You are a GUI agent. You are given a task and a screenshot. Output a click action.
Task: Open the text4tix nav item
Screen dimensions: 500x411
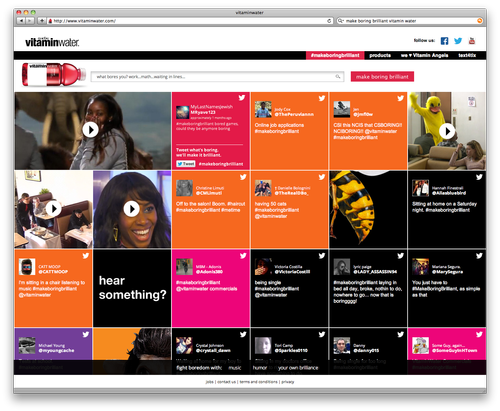click(x=467, y=55)
